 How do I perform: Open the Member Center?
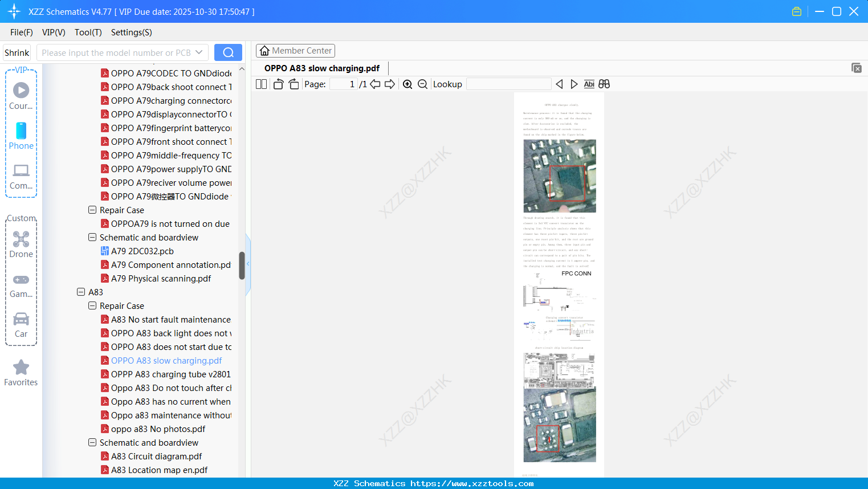295,51
